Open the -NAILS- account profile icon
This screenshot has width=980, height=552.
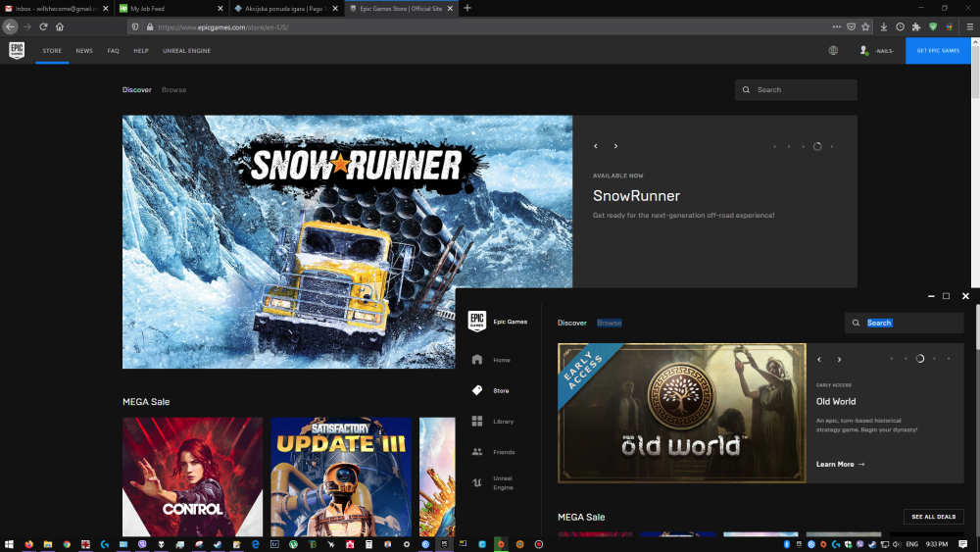863,51
